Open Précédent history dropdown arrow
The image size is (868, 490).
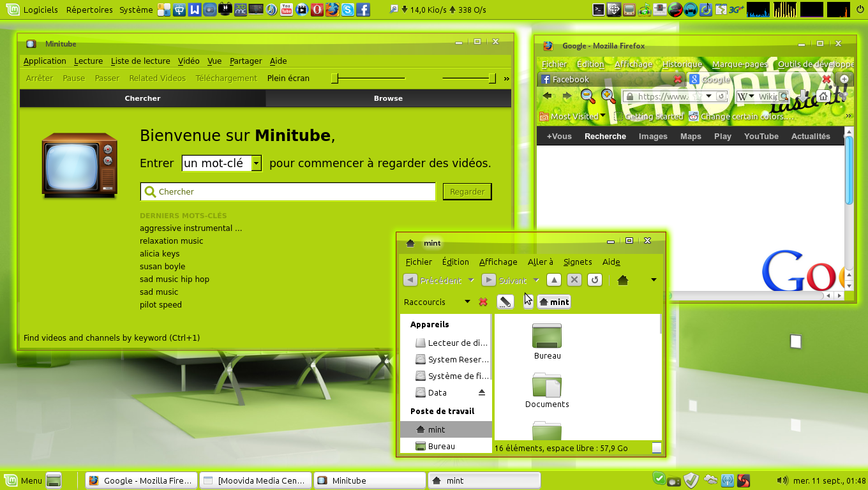point(471,280)
